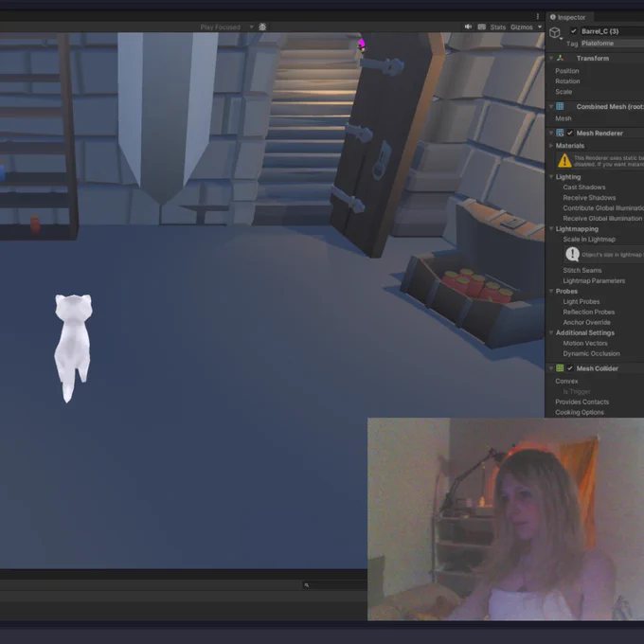
Task: Click the yellow warning icon
Action: coord(564,160)
